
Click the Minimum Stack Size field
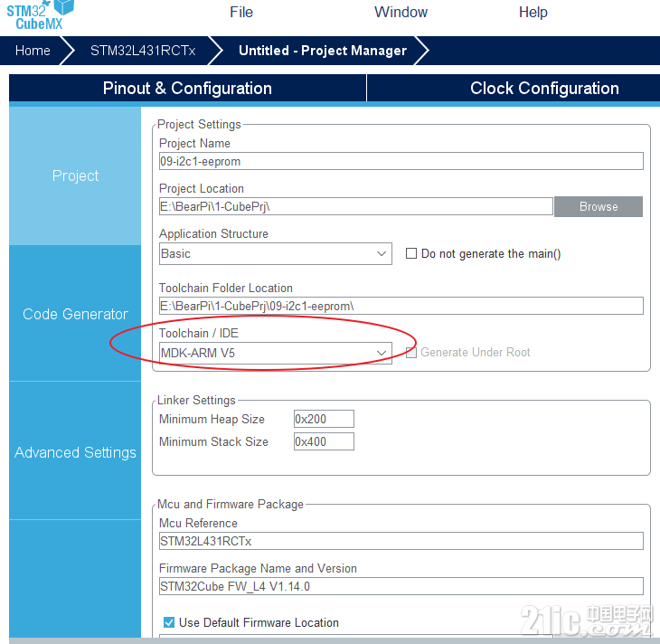point(324,441)
